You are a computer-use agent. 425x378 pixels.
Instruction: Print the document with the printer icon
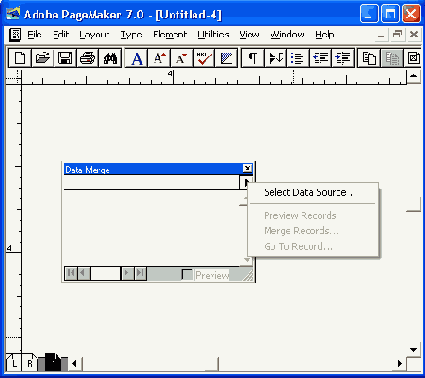88,58
